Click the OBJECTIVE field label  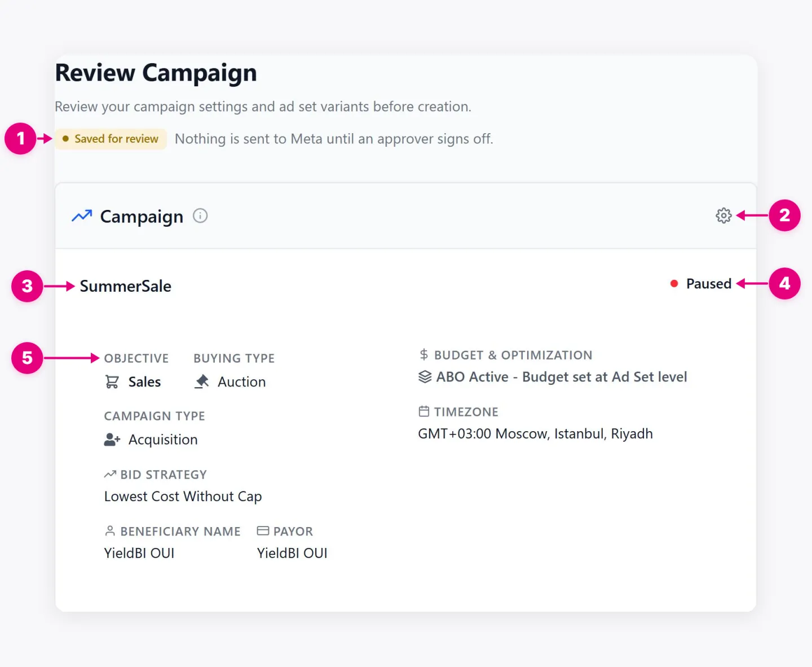tap(136, 358)
